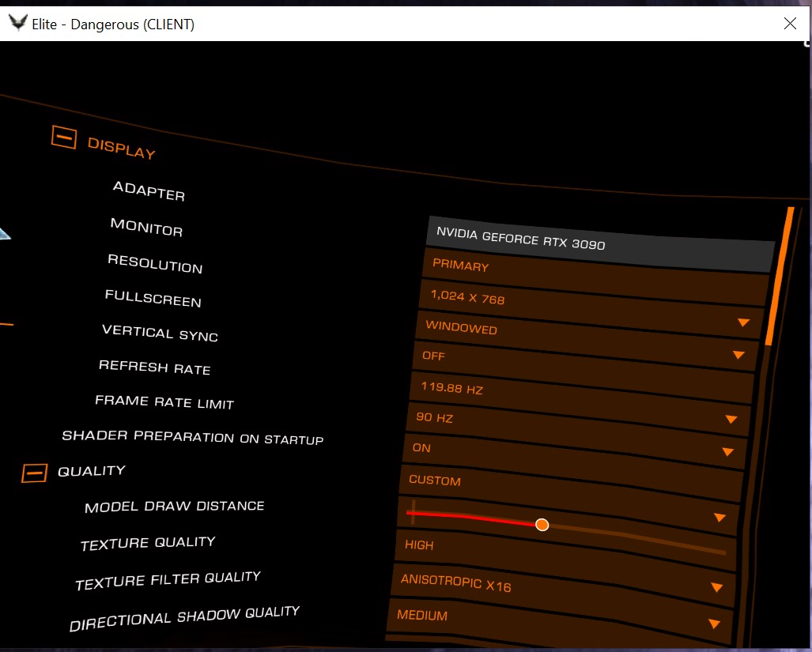
Task: Click the orange vertical scrollbar thumb
Action: 780,277
